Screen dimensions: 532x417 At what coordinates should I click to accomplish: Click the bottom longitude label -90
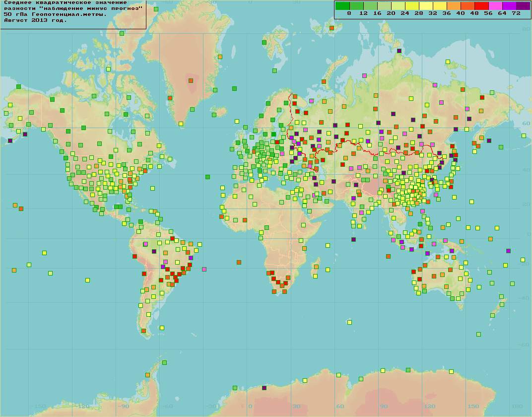point(123,407)
